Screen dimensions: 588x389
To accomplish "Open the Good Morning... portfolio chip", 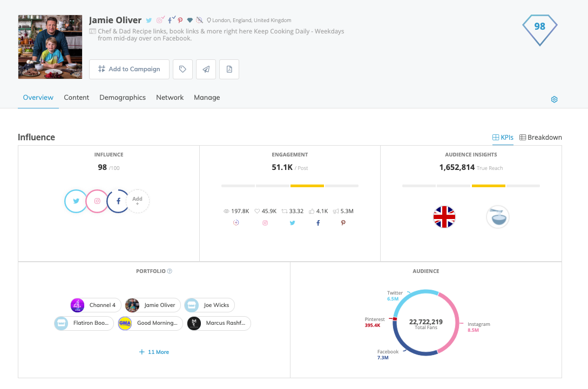I will 151,323.
